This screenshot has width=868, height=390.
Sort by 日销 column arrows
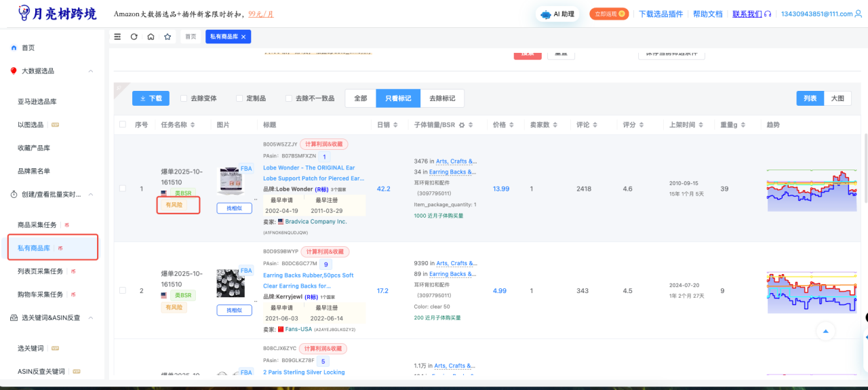point(395,125)
